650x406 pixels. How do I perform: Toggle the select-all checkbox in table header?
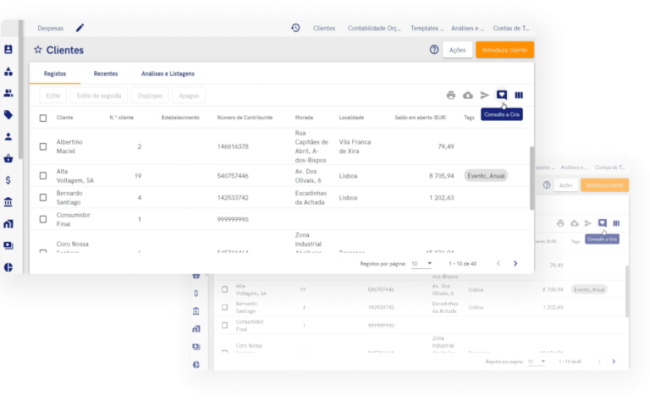pos(43,118)
